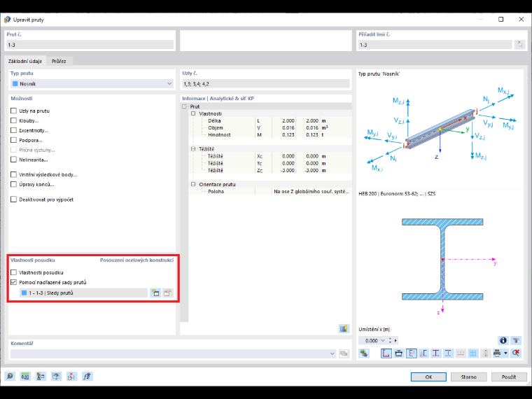Open the Komentář dropdown arrow
Viewport: 532px width, 399px height.
pos(332,353)
